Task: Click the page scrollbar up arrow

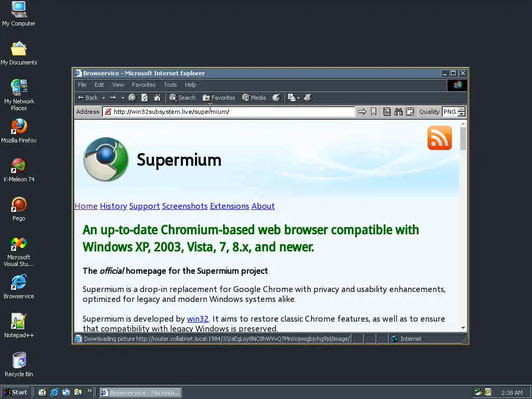Action: pyautogui.click(x=463, y=124)
